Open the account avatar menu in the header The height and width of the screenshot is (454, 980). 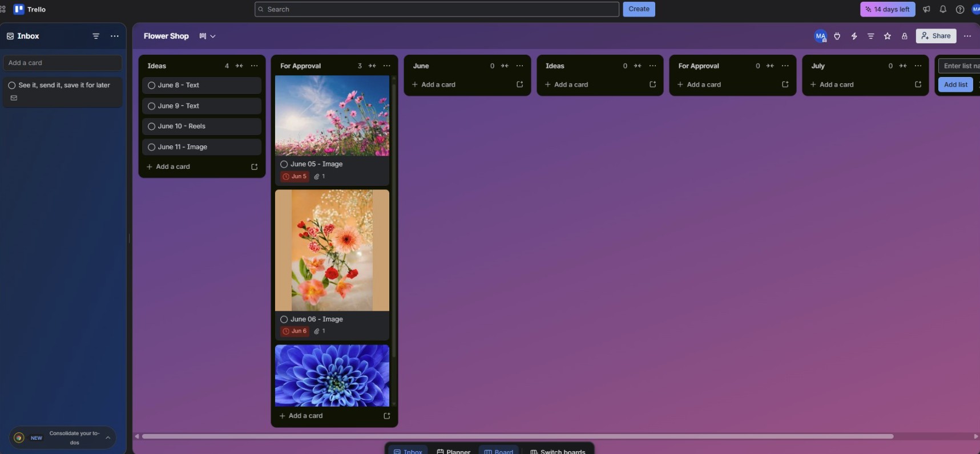point(975,9)
